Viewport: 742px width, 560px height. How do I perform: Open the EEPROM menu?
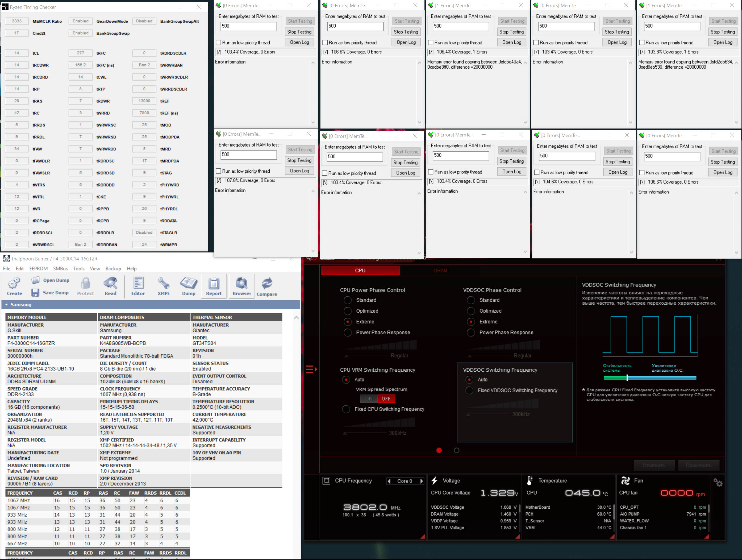click(x=38, y=268)
